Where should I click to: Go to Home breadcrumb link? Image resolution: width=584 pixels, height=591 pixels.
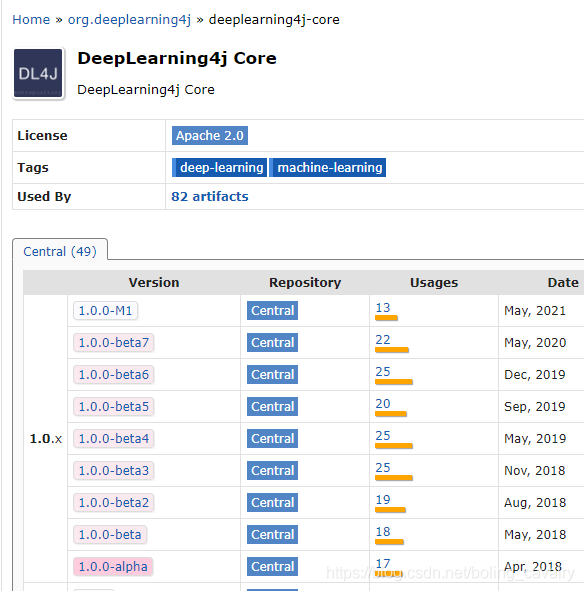click(31, 20)
